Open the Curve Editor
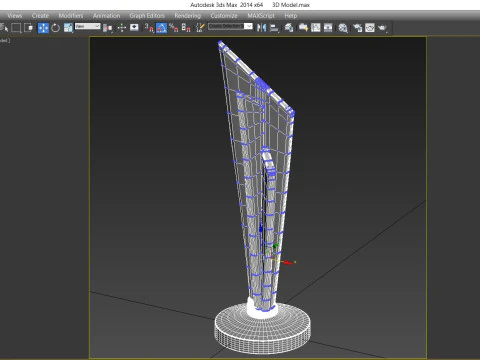Viewport: 480px width, 360px height. pos(315,28)
